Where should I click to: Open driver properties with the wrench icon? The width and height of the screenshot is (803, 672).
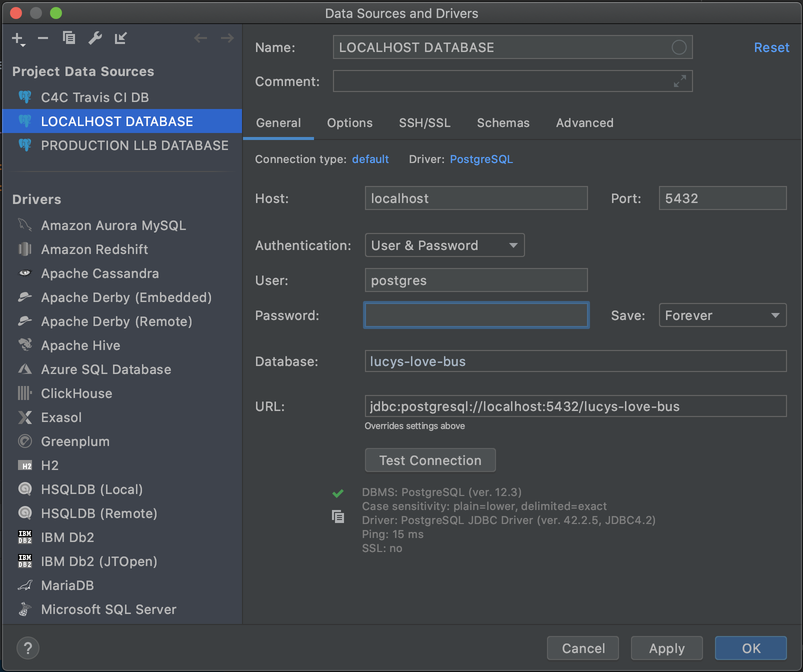coord(96,37)
